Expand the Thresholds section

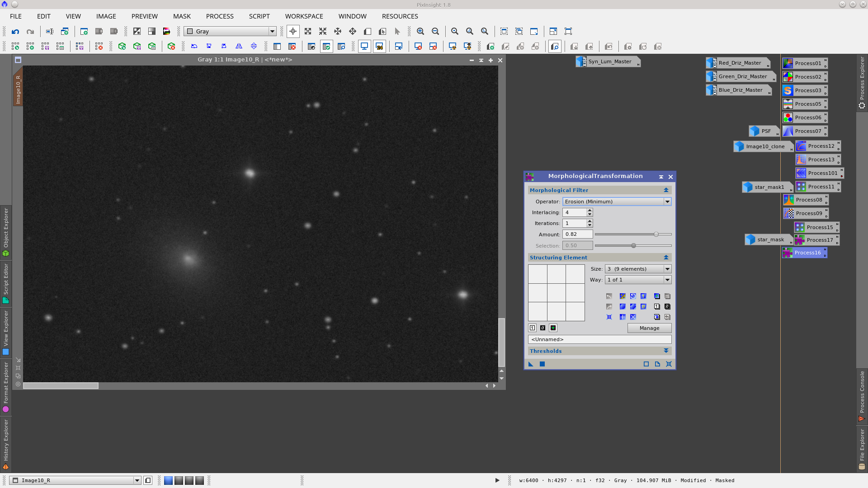pos(665,351)
